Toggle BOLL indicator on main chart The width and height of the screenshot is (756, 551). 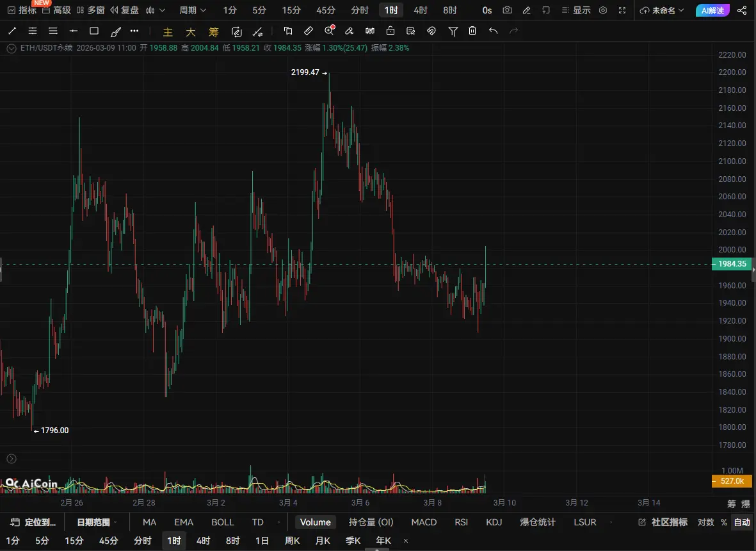[223, 522]
